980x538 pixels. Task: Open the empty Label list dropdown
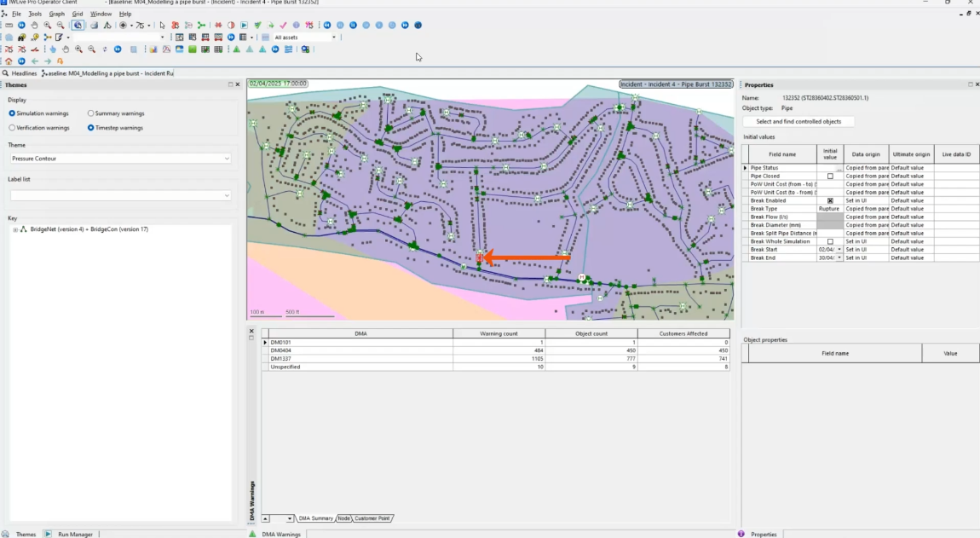119,194
